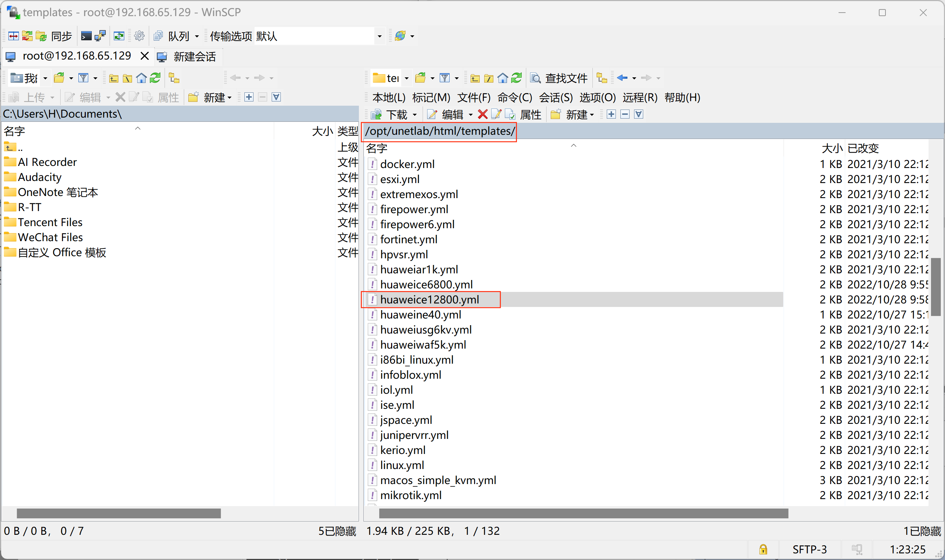Expand the remote back history dropdown

click(634, 78)
